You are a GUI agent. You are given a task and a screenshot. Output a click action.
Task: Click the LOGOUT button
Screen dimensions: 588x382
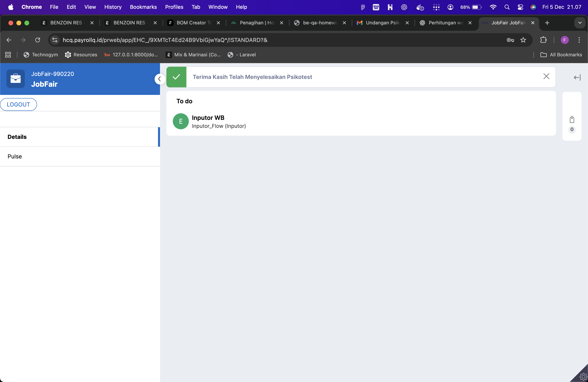[19, 104]
